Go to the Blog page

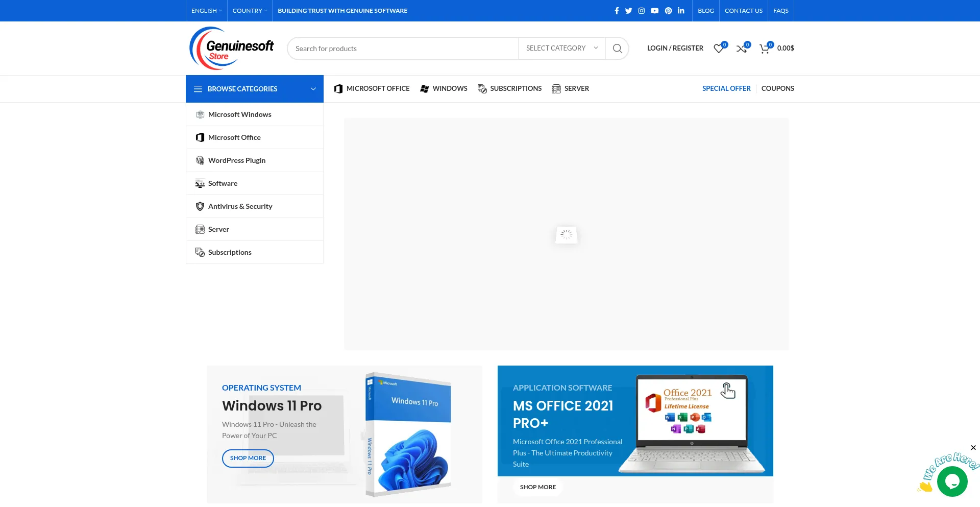[x=706, y=11]
